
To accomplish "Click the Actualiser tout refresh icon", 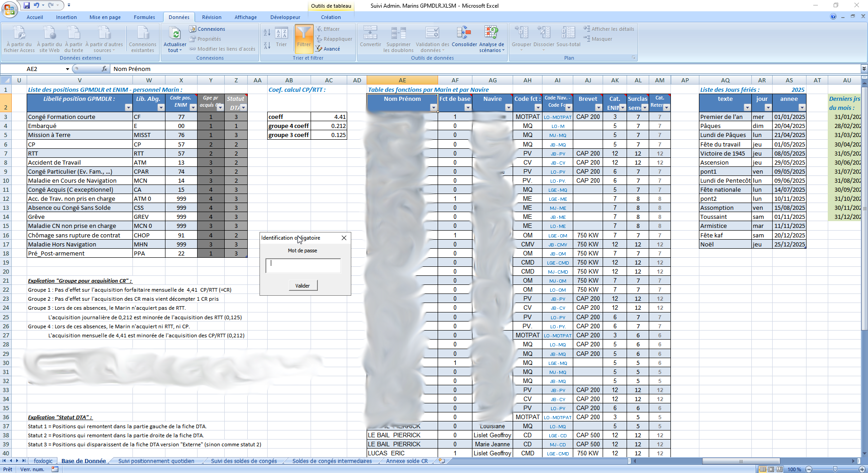I will coord(175,34).
